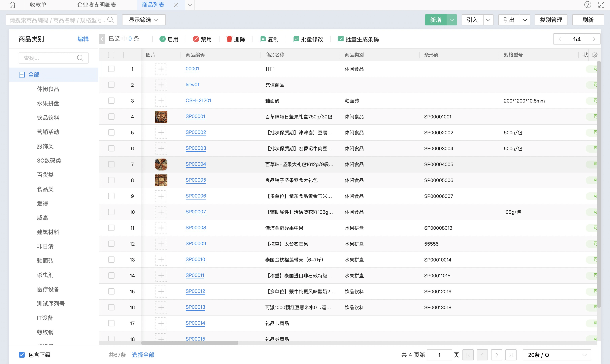Click the horizontal table scrollbar
610x364 pixels.
click(x=190, y=343)
